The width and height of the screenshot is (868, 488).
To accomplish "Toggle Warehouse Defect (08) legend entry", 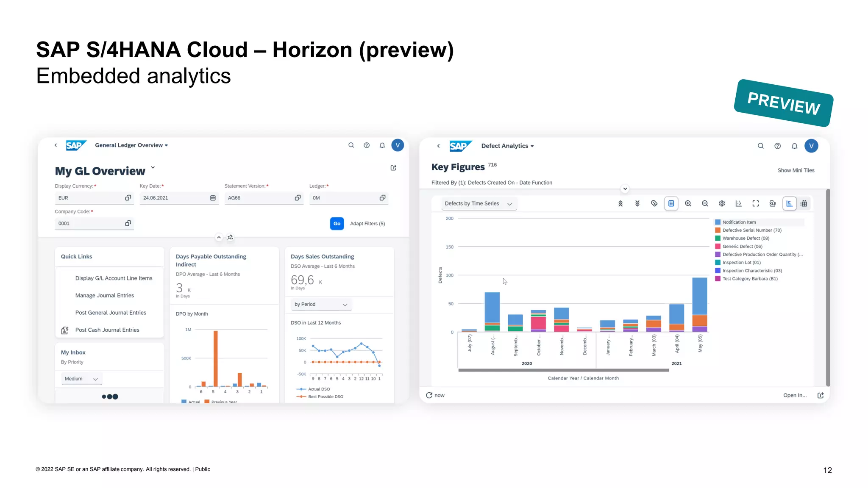I will click(x=742, y=238).
